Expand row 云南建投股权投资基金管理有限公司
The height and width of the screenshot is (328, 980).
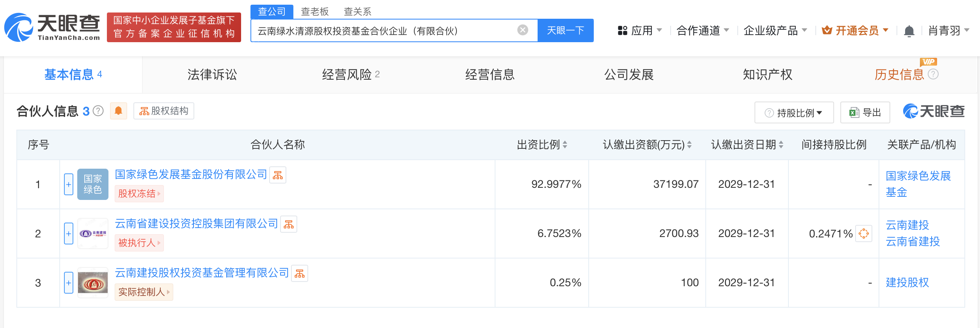pos(69,283)
